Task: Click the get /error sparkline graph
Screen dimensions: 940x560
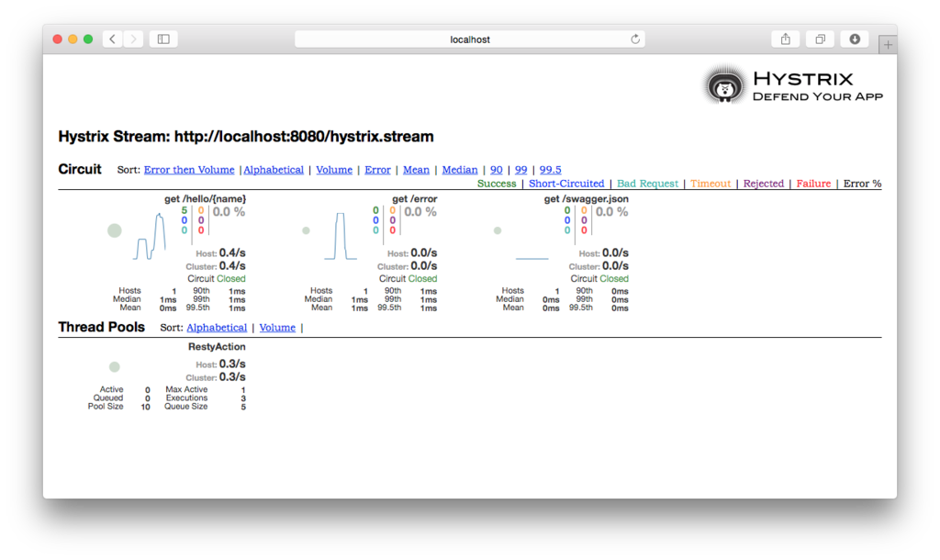Action: (341, 236)
